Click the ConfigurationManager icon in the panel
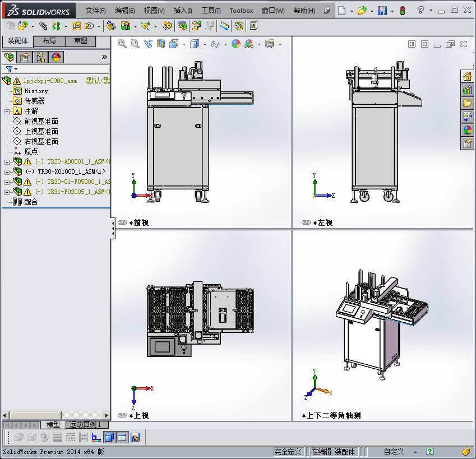476x459 pixels. click(x=39, y=56)
